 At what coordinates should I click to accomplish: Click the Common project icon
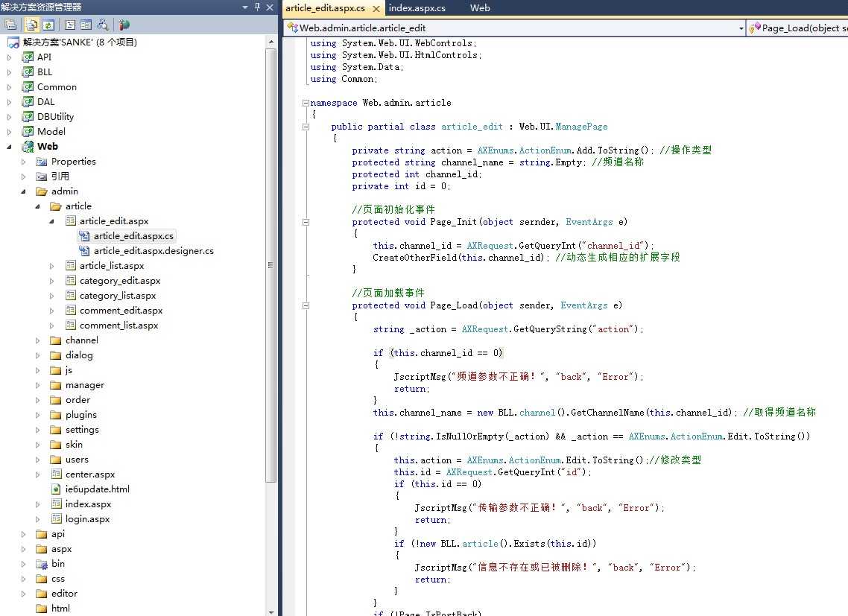coord(28,86)
